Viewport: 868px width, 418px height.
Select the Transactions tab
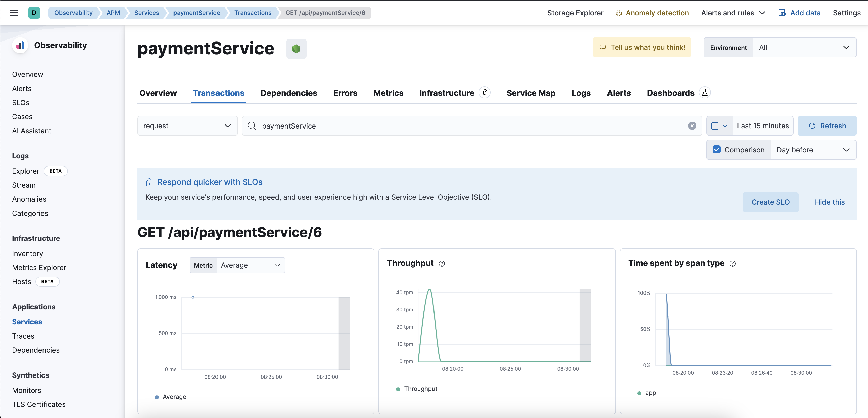click(219, 93)
